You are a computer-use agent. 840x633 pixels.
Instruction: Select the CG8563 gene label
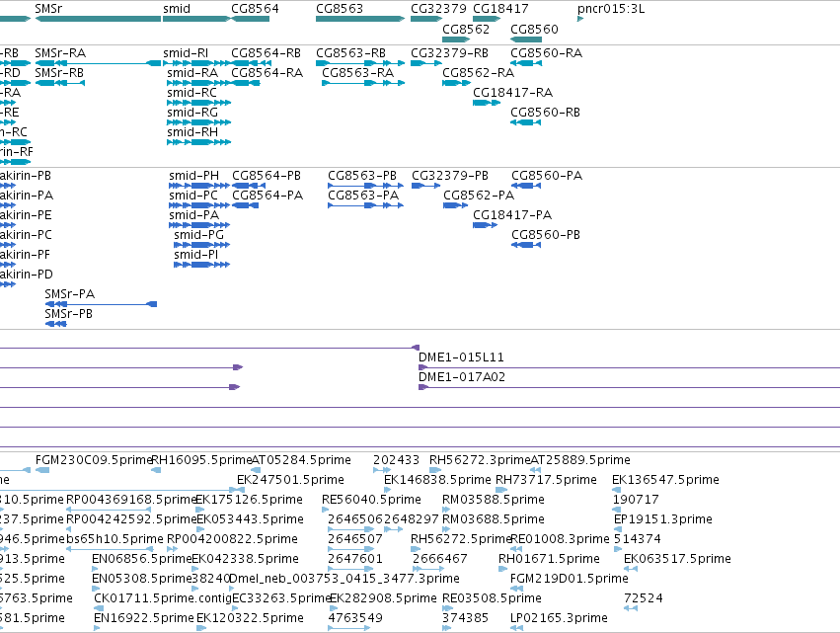pos(340,9)
